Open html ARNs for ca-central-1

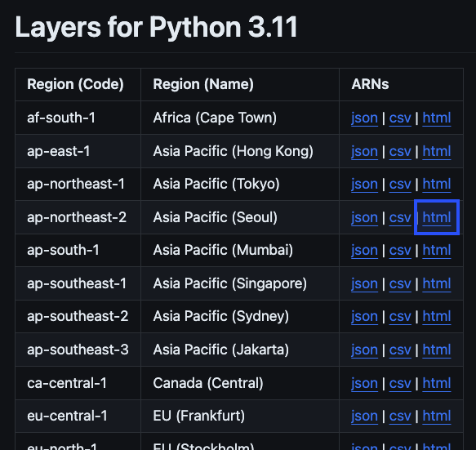(x=437, y=383)
